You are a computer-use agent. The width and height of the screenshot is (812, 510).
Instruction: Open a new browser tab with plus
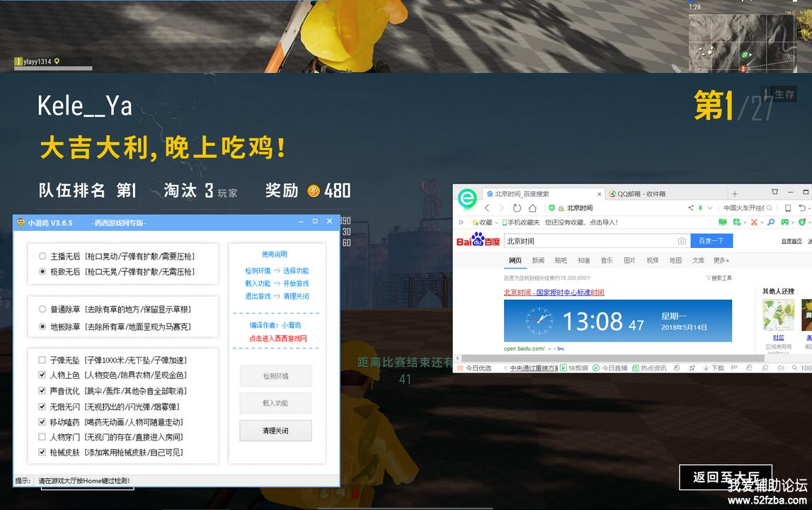pyautogui.click(x=734, y=194)
